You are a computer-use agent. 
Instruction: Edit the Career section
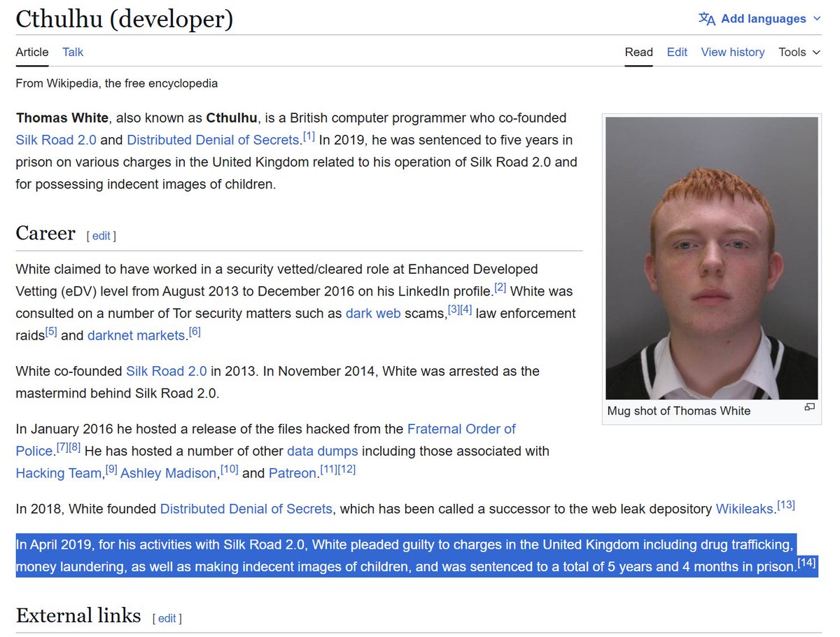tap(101, 236)
